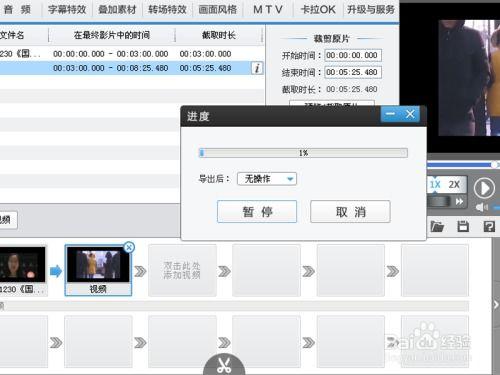Click the play button under the preview
This screenshot has height=375, width=500.
[x=484, y=188]
